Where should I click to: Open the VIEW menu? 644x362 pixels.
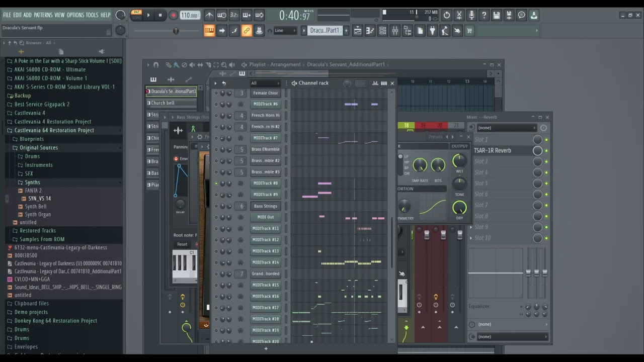point(59,15)
